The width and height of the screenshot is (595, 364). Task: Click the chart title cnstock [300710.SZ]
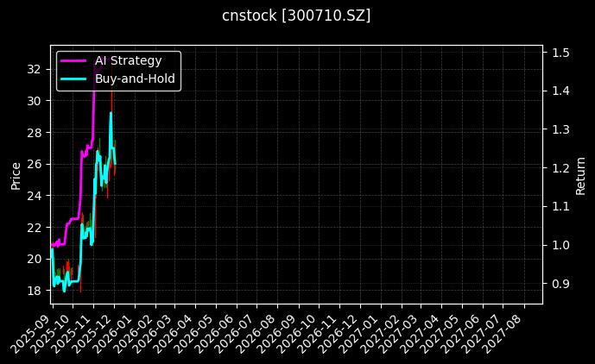[x=296, y=16]
